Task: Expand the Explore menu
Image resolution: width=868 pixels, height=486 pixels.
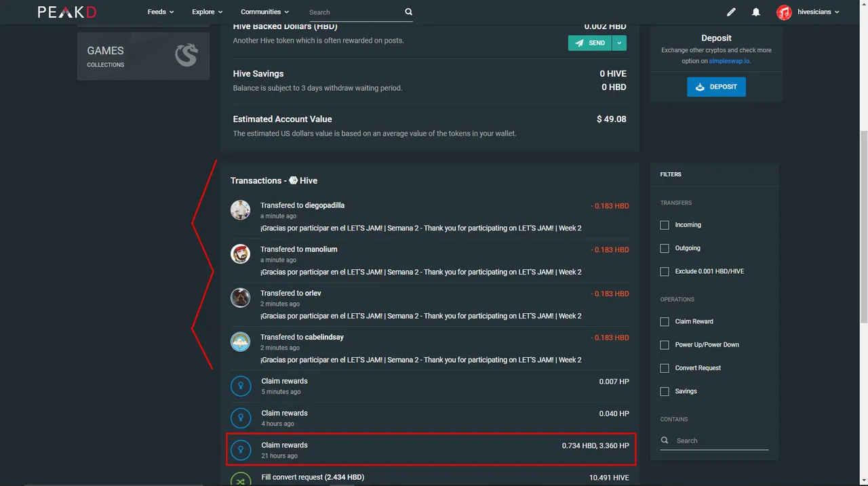Action: tap(208, 12)
